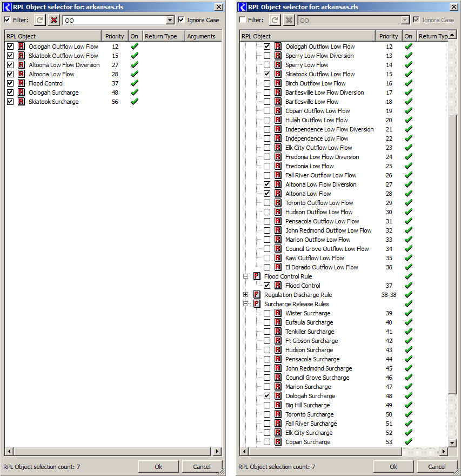Click the filter text field containing OO
Viewport: 461px width, 476px height.
click(x=115, y=21)
